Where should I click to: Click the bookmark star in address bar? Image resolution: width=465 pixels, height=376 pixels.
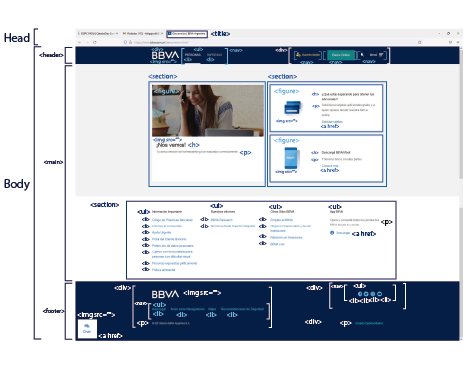point(419,42)
